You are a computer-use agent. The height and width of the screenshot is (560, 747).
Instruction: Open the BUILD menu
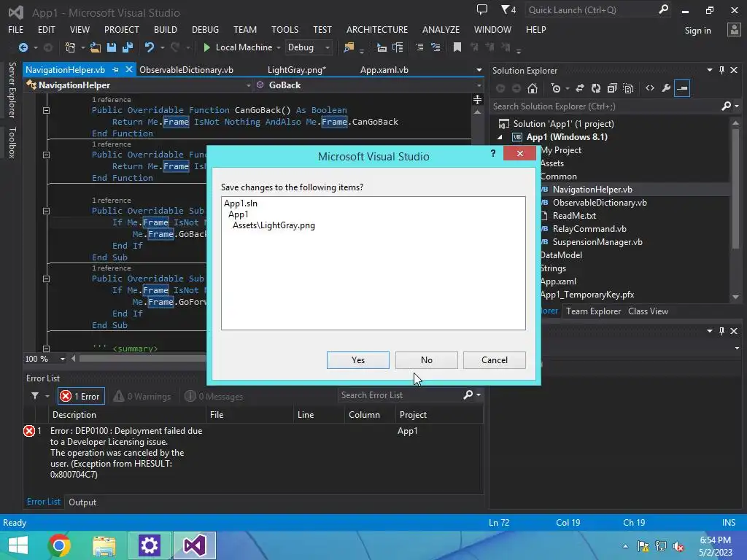(x=166, y=29)
